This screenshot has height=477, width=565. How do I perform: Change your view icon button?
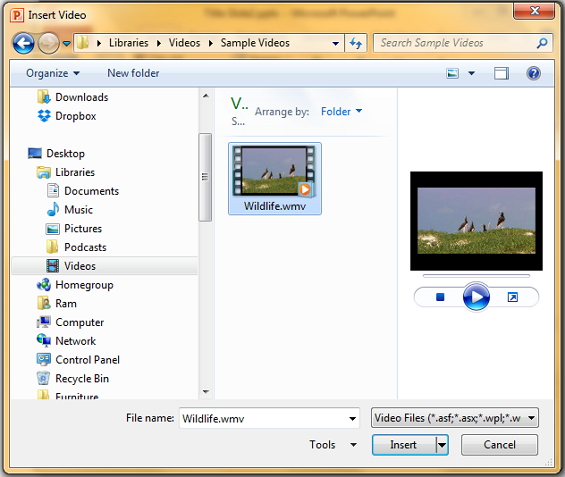[453, 73]
